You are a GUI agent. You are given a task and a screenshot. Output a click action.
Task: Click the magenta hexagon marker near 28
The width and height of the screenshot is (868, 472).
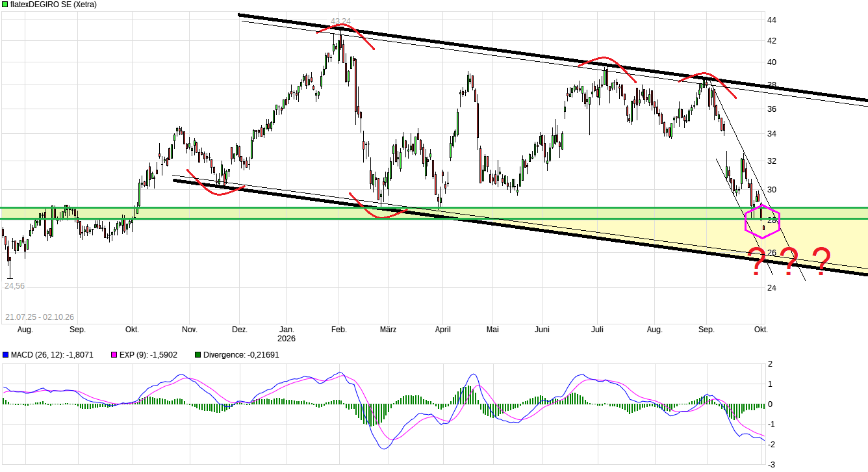[762, 221]
